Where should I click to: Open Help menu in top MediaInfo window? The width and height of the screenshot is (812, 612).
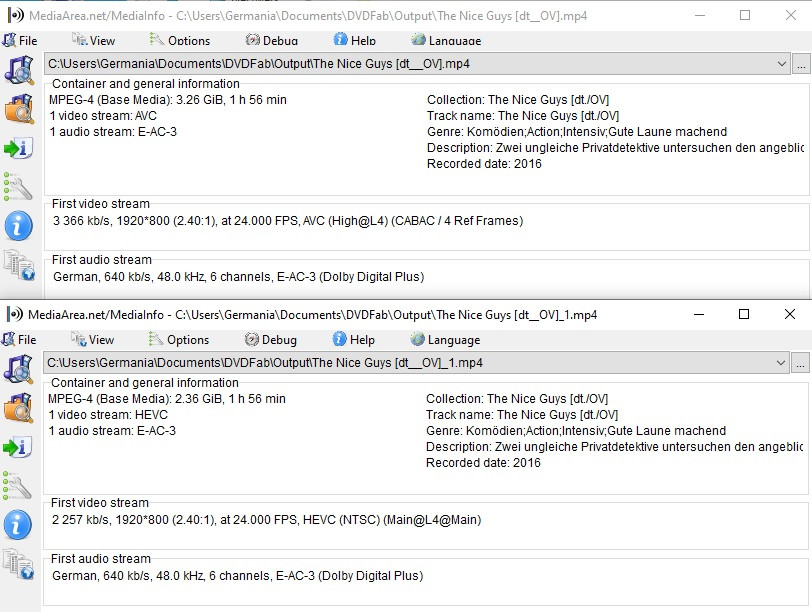tap(355, 40)
